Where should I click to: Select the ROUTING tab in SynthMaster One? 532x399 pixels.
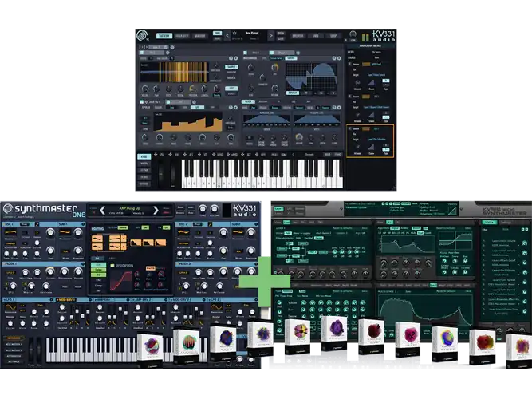98,228
